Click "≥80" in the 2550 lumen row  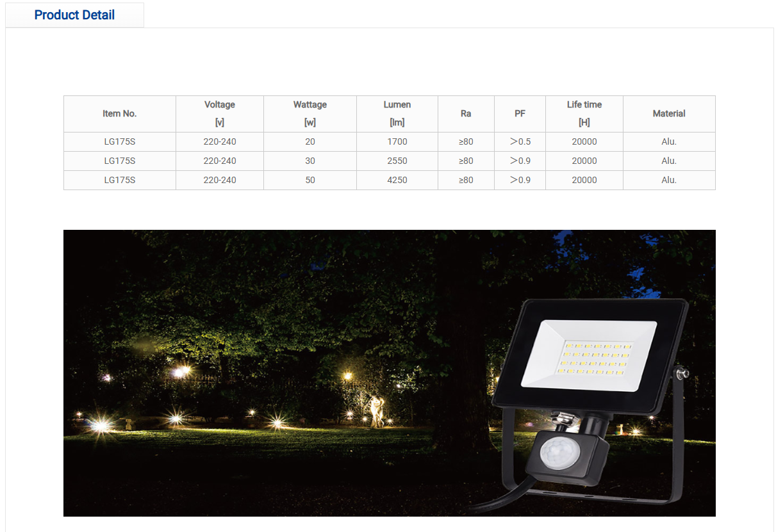point(466,161)
